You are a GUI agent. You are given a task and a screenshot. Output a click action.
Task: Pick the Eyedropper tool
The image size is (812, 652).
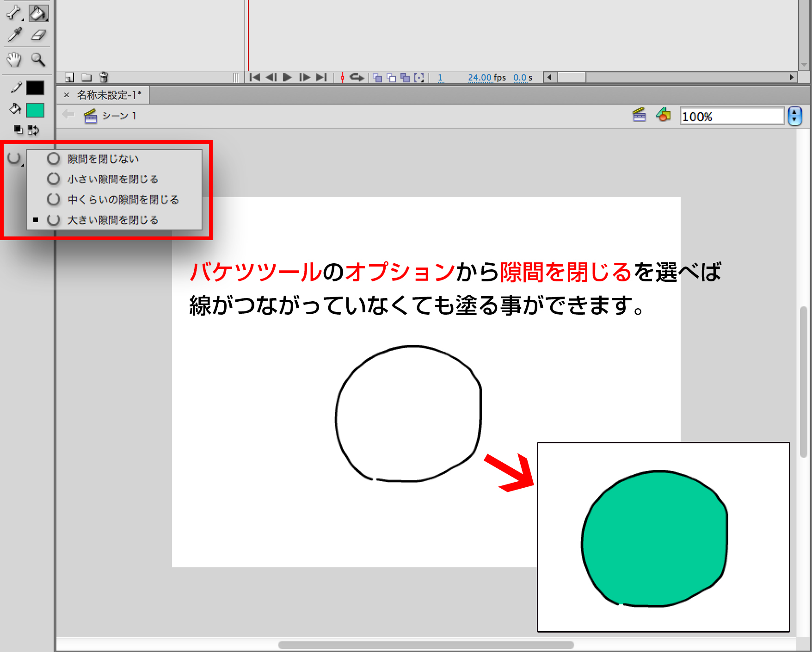(x=15, y=35)
